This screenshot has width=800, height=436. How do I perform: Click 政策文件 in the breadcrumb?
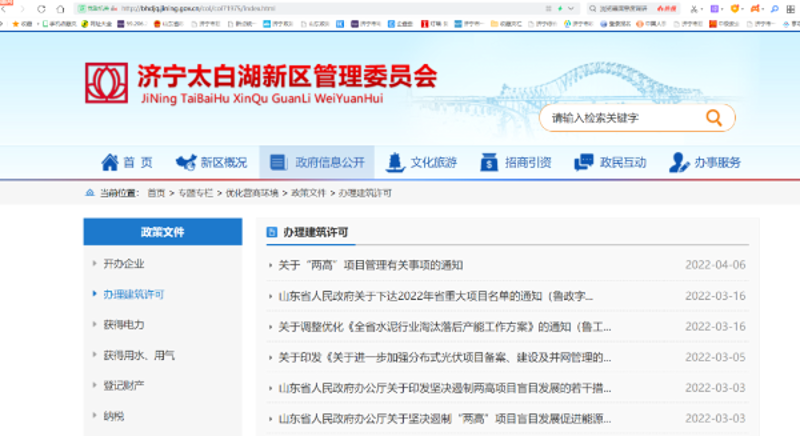point(308,193)
